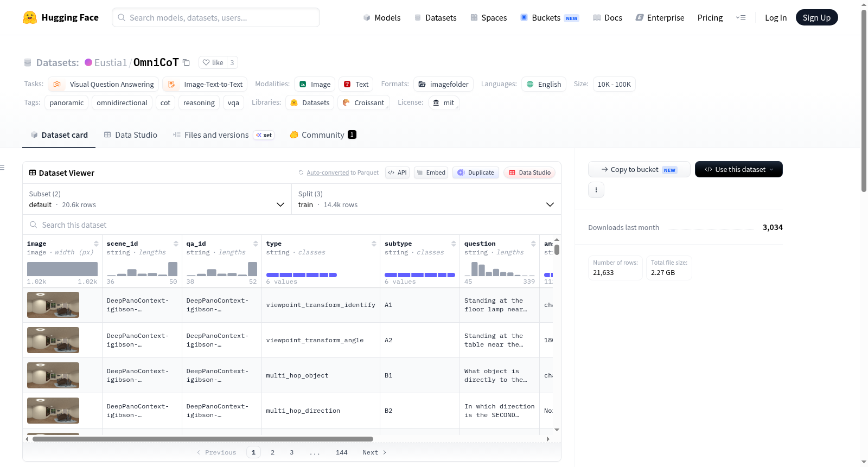The width and height of the screenshot is (868, 467).
Task: Click the vqa tag
Action: pos(233,103)
